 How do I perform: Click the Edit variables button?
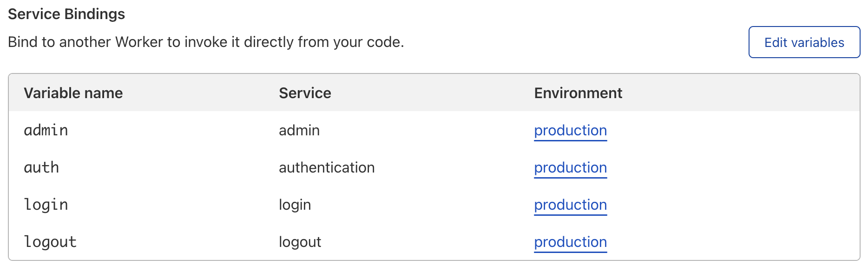click(804, 42)
